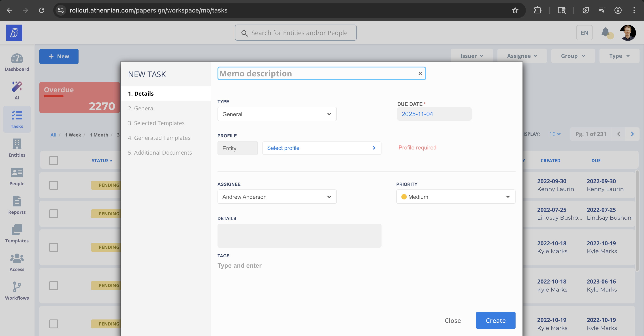The width and height of the screenshot is (644, 336).
Task: Check the first PENDING task row checkbox
Action: pyautogui.click(x=53, y=185)
